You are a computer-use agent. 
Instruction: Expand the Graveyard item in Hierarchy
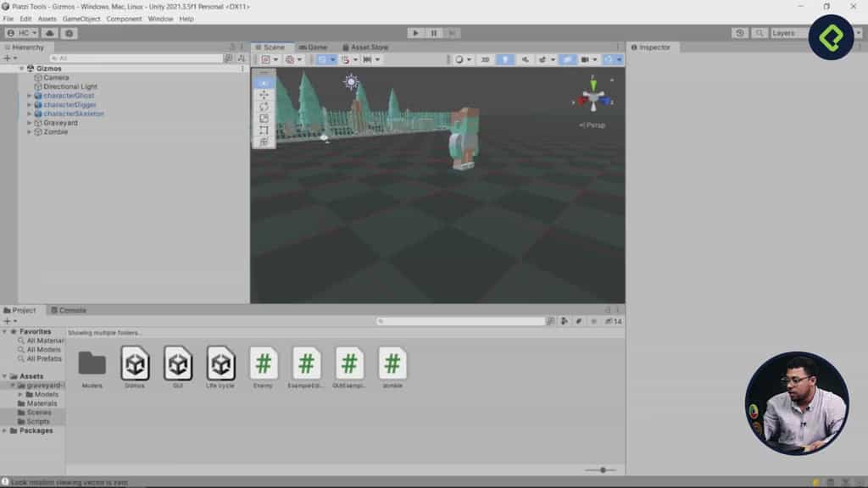pyautogui.click(x=28, y=123)
